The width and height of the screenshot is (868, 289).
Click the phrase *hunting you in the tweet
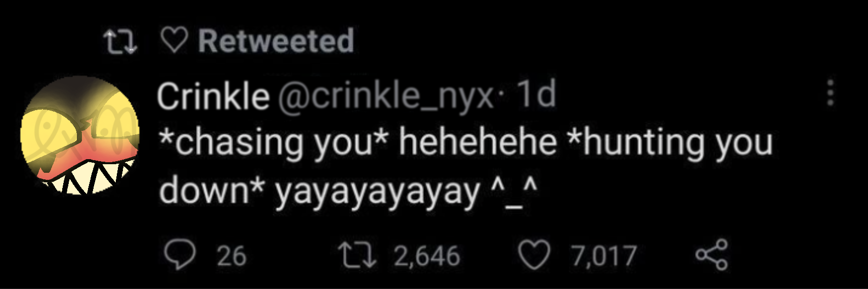click(670, 143)
